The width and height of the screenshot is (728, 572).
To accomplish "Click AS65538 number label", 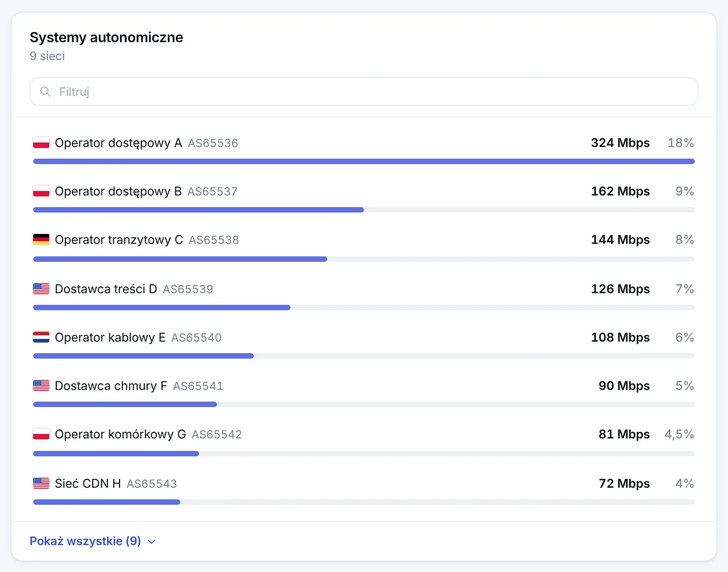I will pyautogui.click(x=214, y=240).
